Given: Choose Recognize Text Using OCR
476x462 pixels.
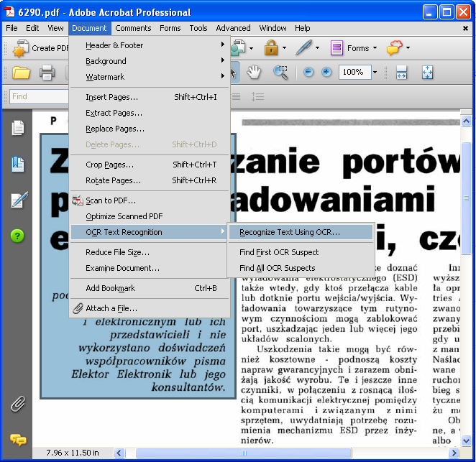Looking at the screenshot, I should 290,232.
